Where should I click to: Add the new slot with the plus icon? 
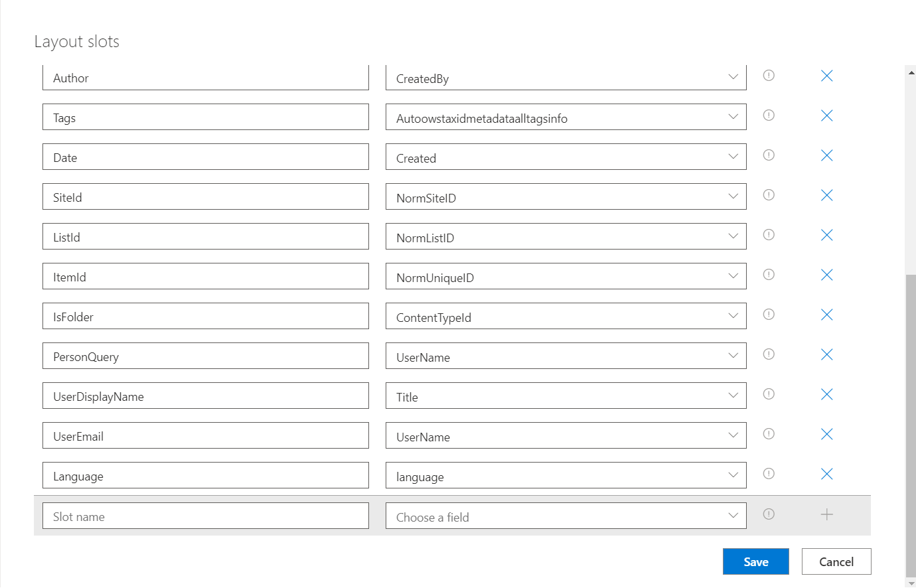pos(826,514)
